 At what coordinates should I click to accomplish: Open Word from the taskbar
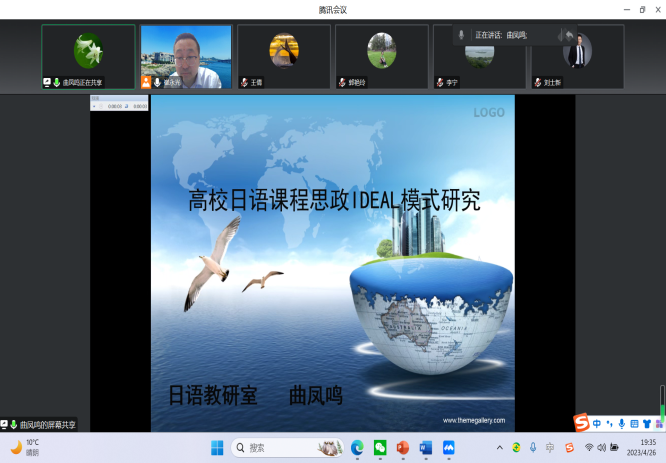(x=426, y=447)
